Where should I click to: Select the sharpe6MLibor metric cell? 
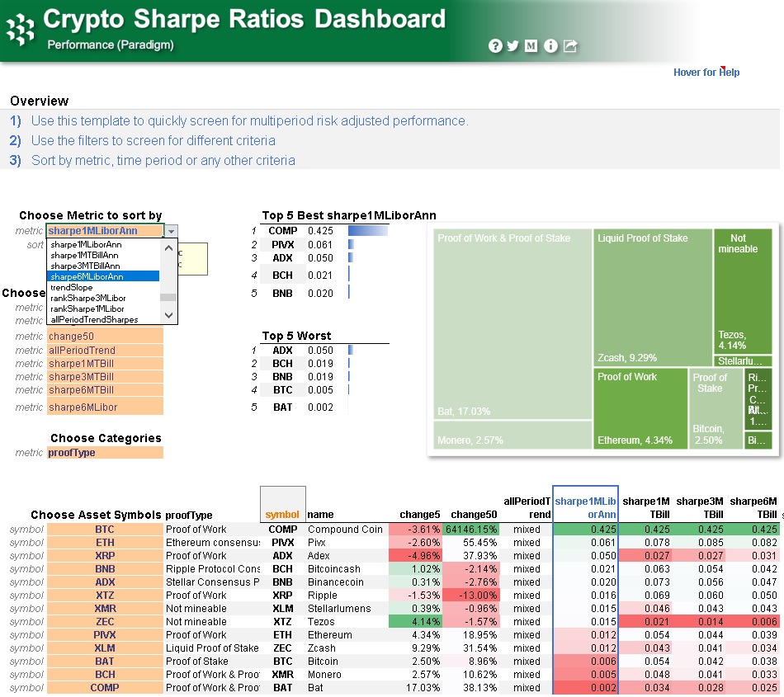click(x=105, y=407)
